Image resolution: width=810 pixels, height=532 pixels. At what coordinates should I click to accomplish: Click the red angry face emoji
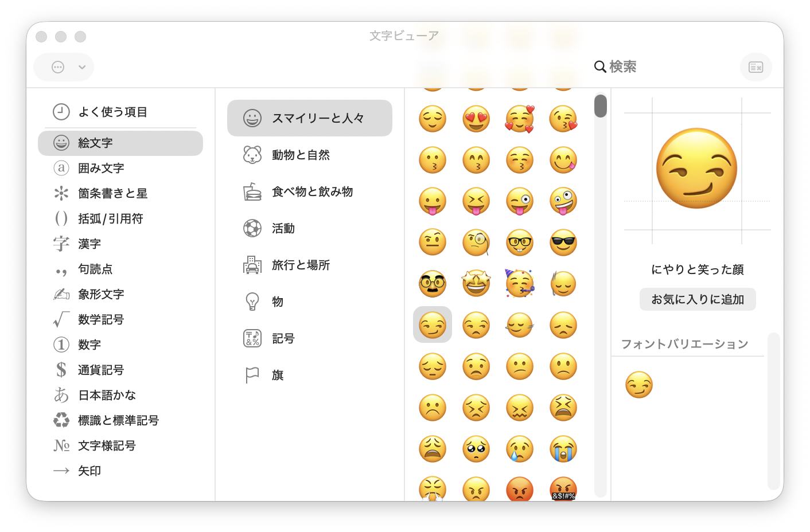(520, 490)
